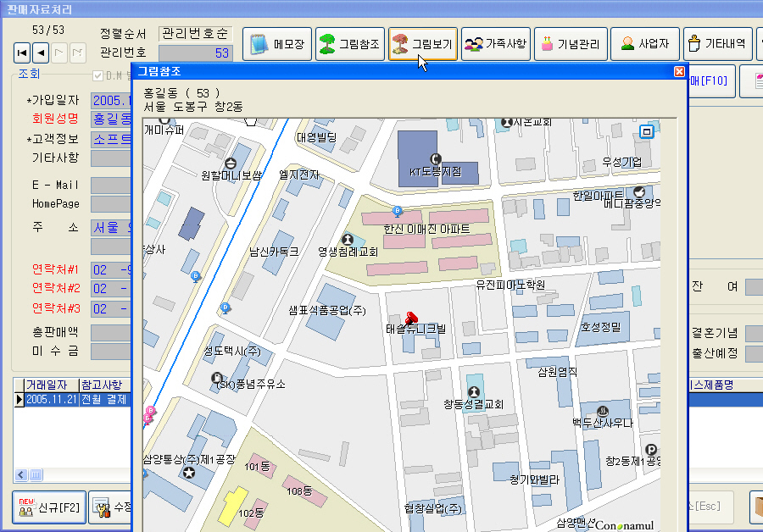The width and height of the screenshot is (763, 532).
Task: Open 가족사항 family details
Action: pos(496,44)
